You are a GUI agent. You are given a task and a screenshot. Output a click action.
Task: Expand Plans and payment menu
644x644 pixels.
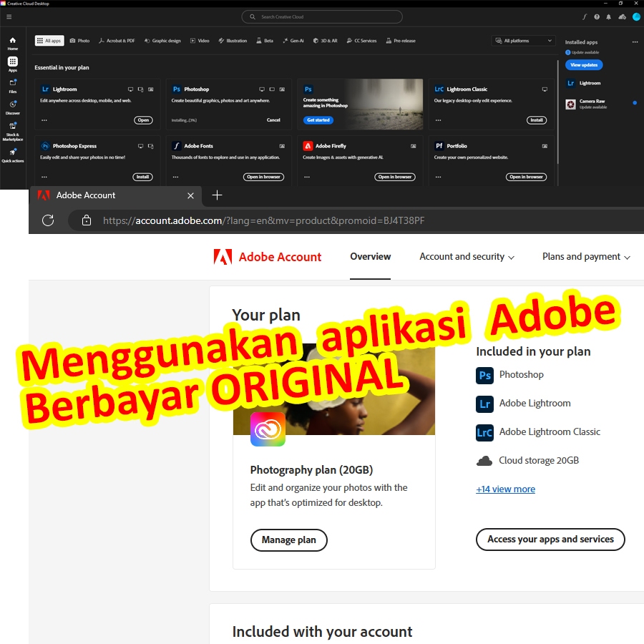586,257
